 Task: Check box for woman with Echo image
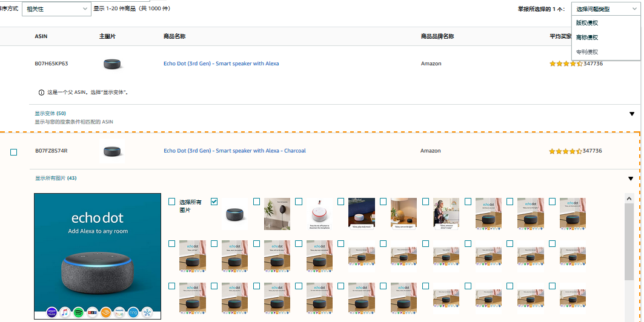pos(425,202)
